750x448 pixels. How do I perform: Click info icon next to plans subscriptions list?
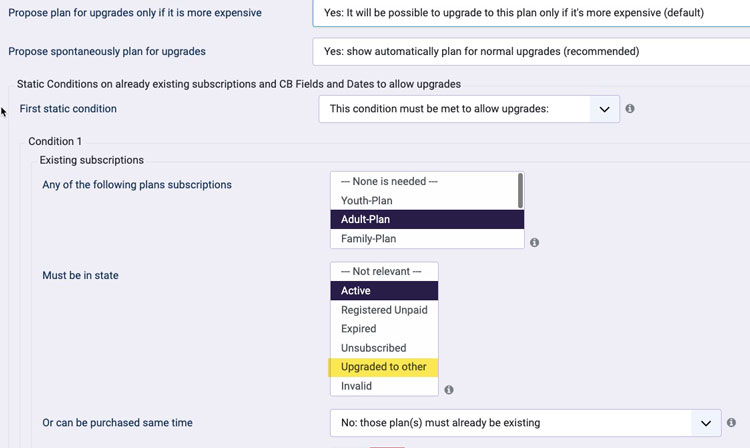point(534,242)
